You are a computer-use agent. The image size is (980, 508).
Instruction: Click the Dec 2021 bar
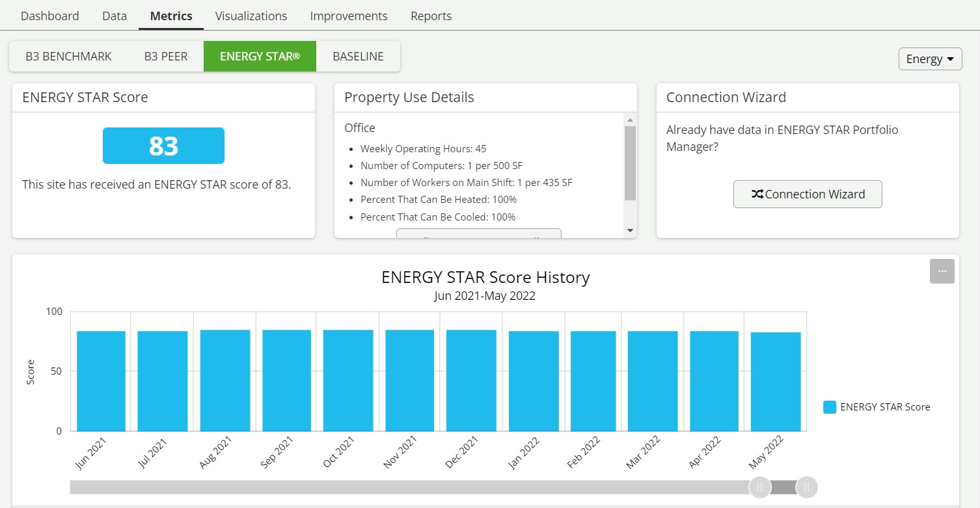(x=472, y=381)
